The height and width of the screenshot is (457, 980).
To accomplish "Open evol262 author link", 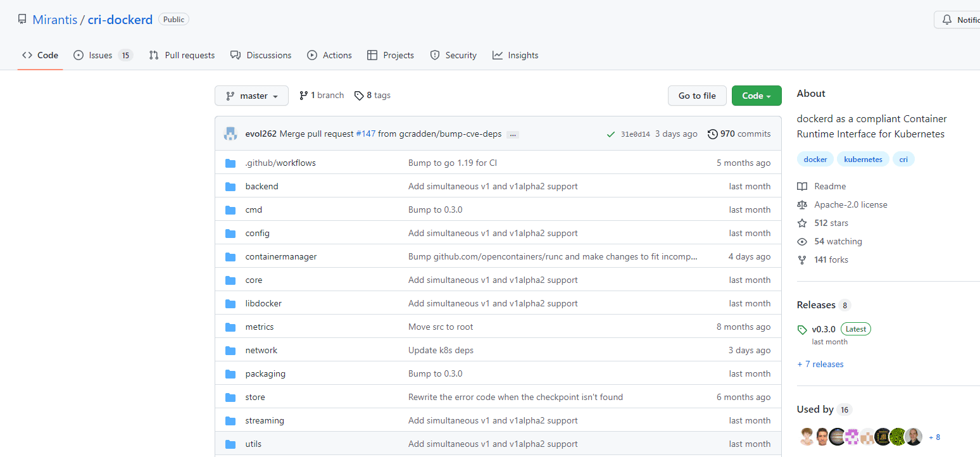I will 261,134.
